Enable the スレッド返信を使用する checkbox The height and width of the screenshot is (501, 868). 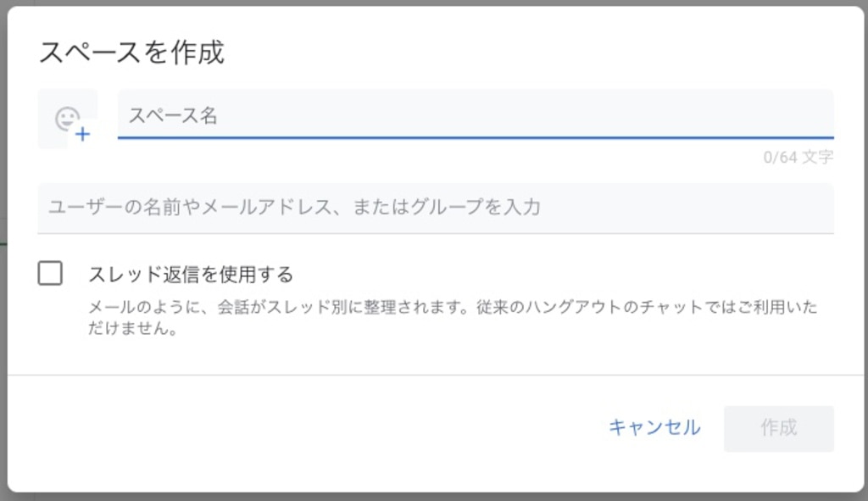pos(50,273)
